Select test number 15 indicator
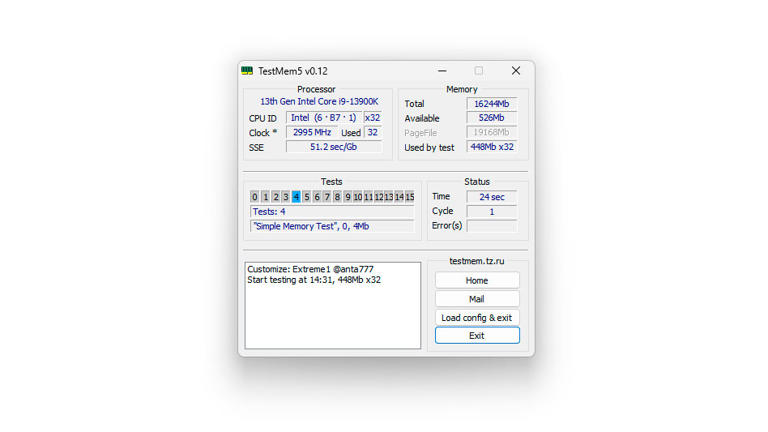The image size is (768, 432). coord(409,197)
